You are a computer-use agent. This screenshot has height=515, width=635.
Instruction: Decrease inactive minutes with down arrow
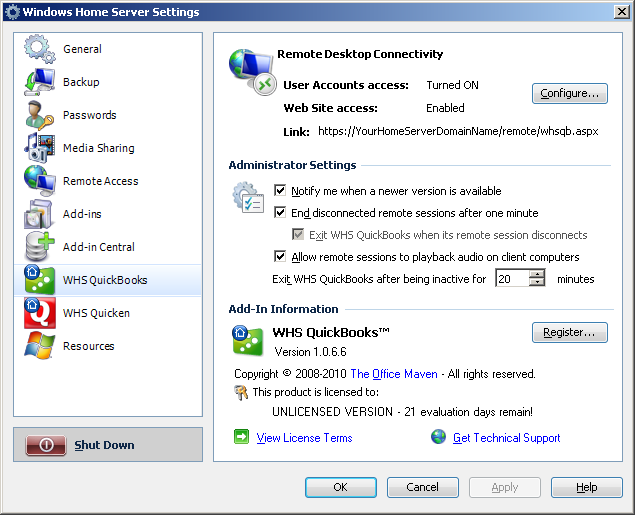tap(537, 282)
